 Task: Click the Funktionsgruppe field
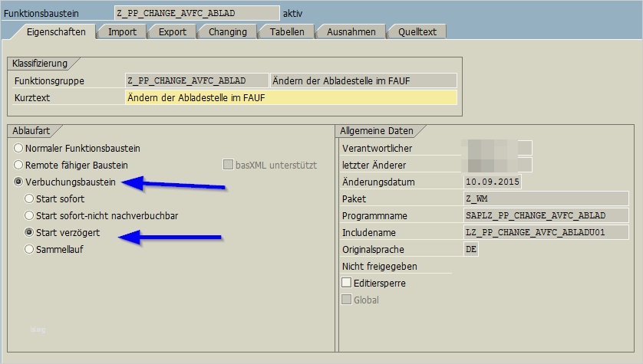197,80
